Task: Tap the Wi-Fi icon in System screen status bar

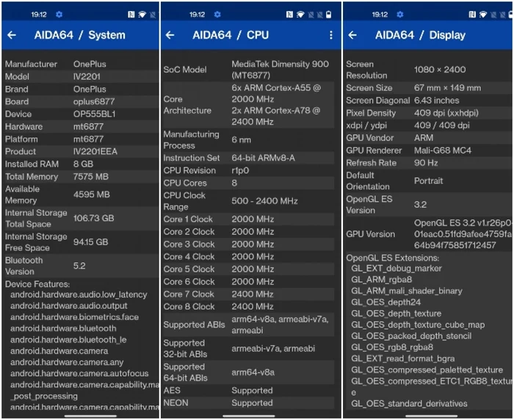Action: pos(142,15)
